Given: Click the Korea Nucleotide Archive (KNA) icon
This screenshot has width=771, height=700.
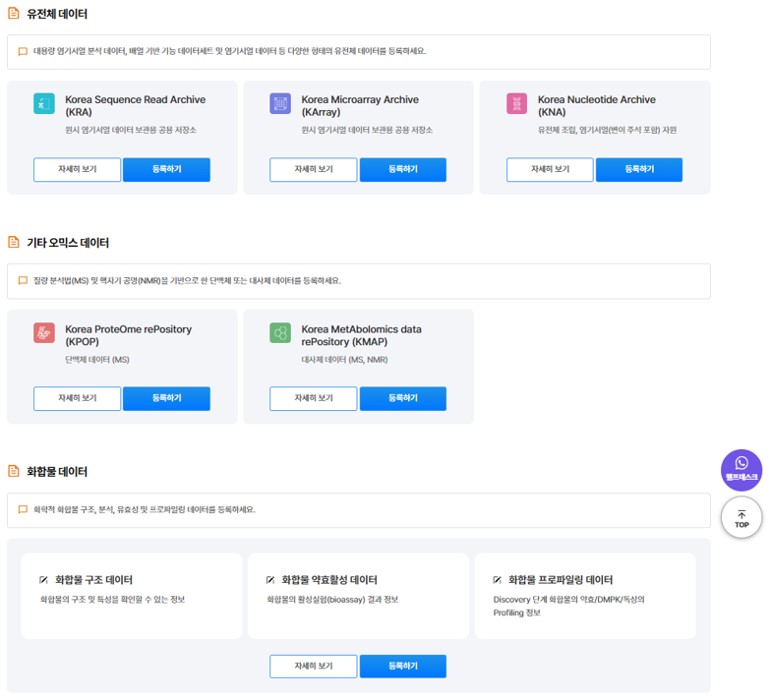Looking at the screenshot, I should (517, 104).
